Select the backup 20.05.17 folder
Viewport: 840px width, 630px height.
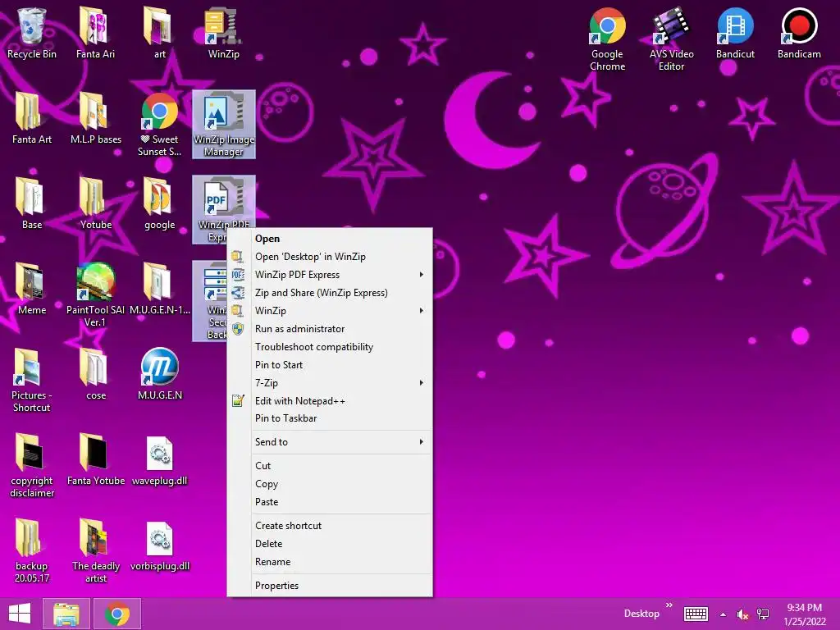tap(32, 550)
